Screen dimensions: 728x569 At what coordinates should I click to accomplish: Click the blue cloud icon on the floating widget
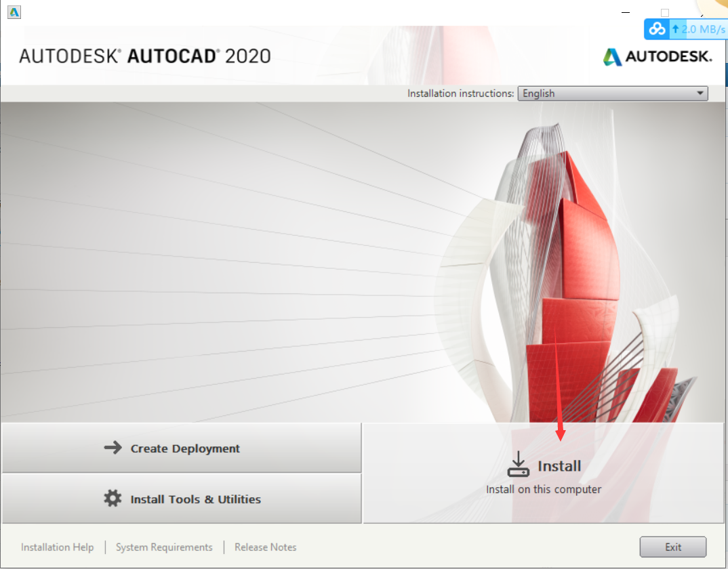tap(657, 29)
